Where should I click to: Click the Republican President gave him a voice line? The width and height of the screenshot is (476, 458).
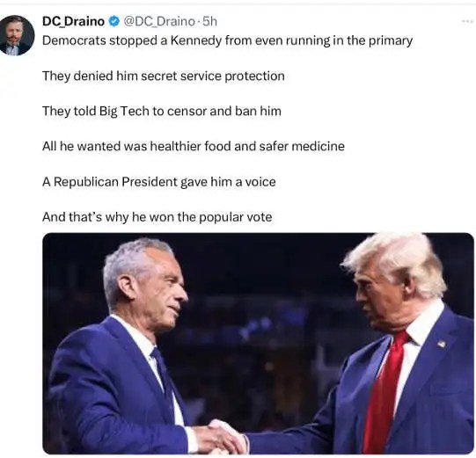(158, 182)
